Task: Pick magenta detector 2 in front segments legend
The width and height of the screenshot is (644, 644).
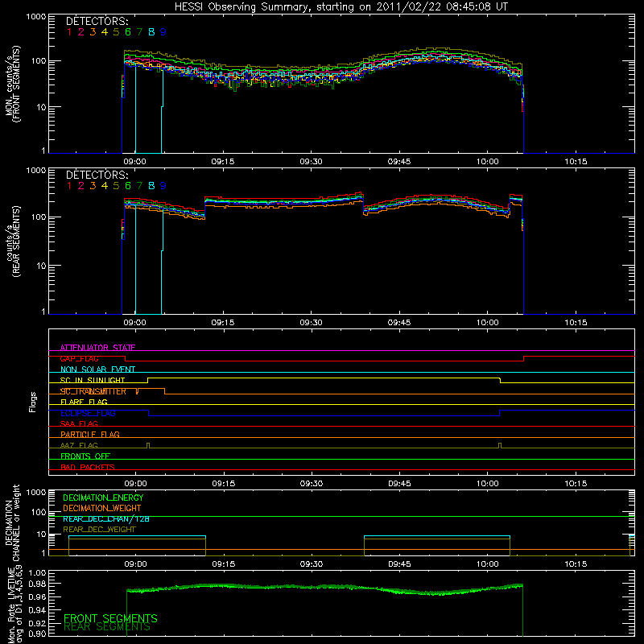Action: (81, 32)
